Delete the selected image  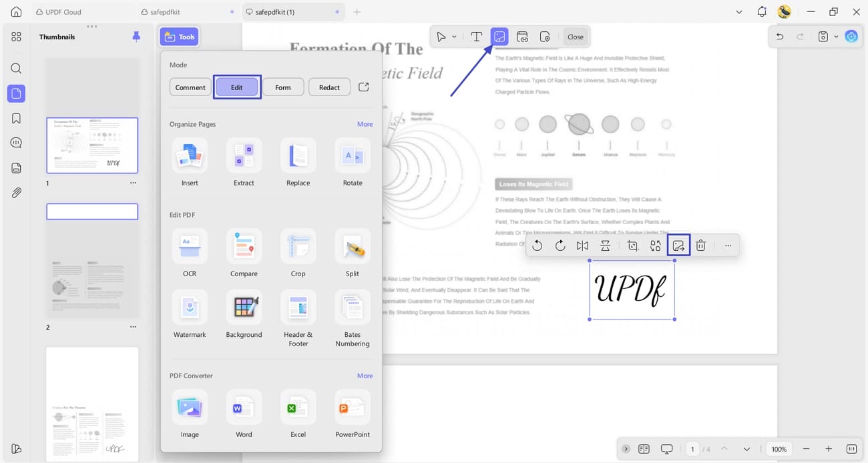click(700, 246)
